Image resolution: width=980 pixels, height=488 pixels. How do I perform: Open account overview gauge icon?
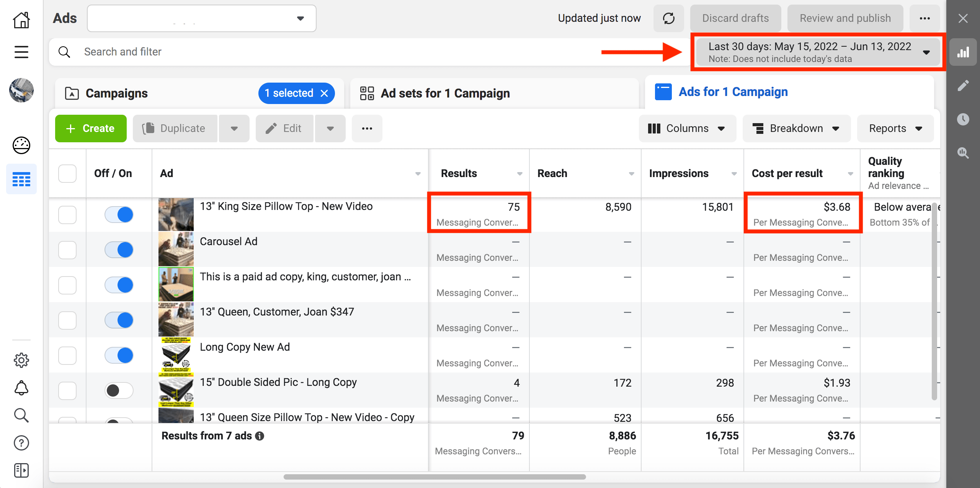click(x=21, y=145)
